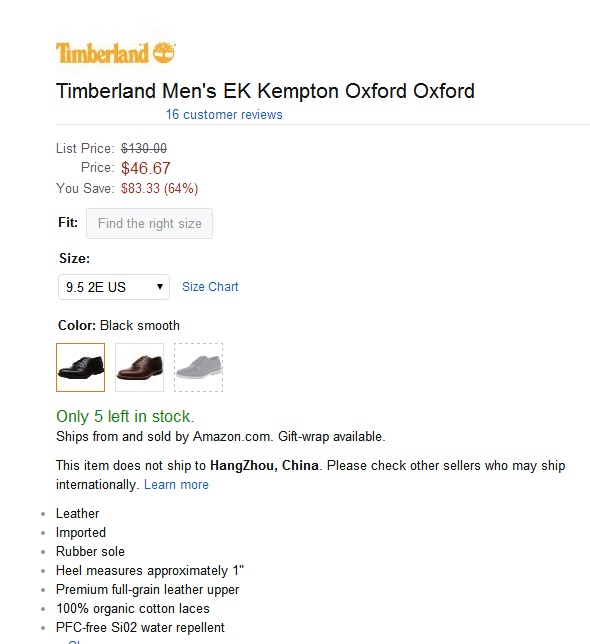Click the Only 5 left in stock message
Screen dimensions: 590x644
(125, 416)
